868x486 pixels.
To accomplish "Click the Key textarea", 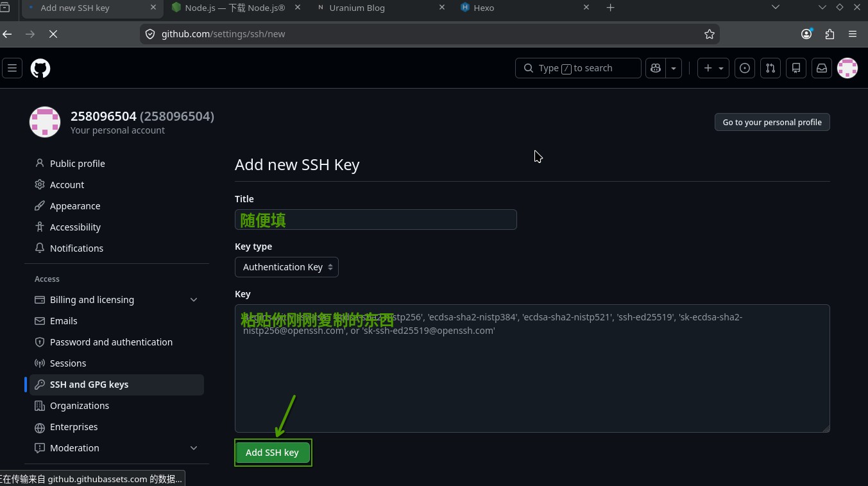I will (532, 369).
